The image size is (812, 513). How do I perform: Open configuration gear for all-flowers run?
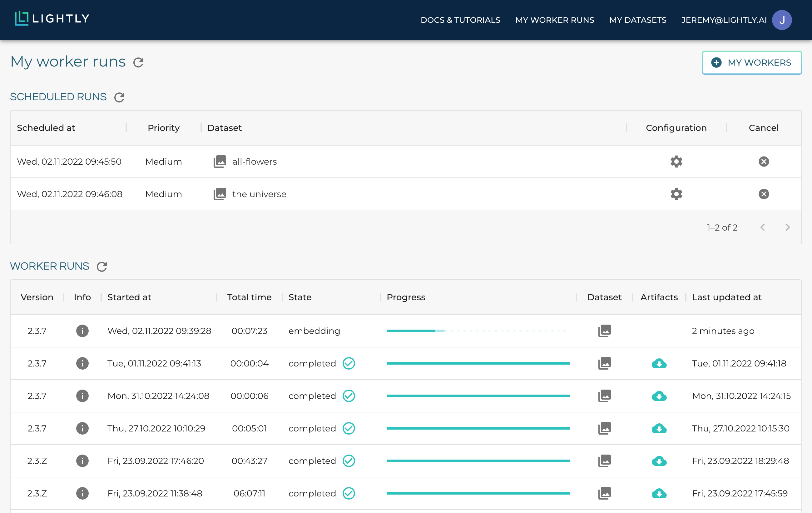pyautogui.click(x=676, y=162)
